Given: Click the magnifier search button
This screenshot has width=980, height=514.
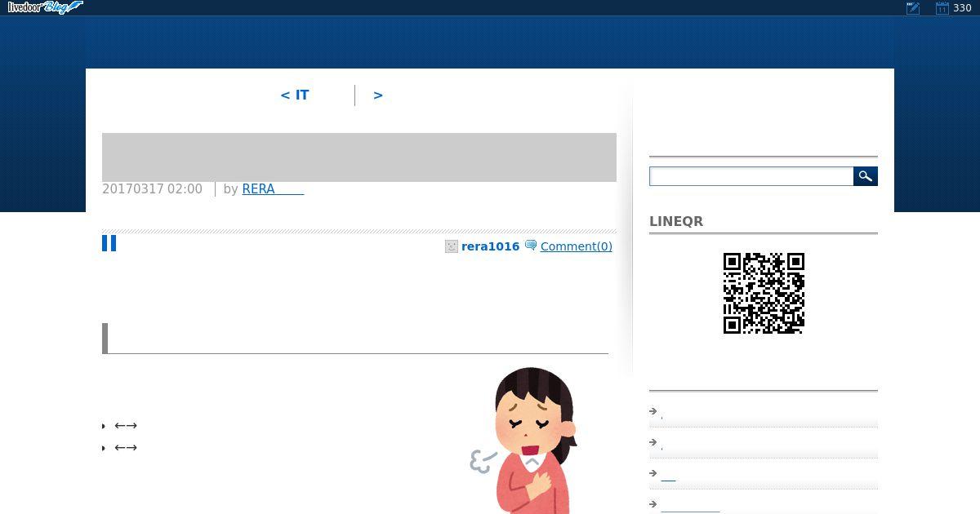Looking at the screenshot, I should (x=866, y=176).
